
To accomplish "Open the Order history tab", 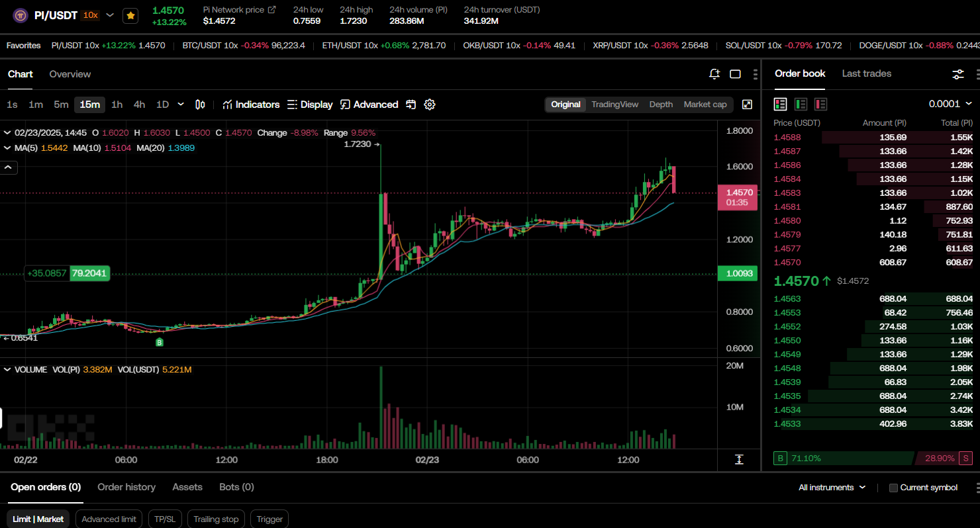I will pos(126,487).
